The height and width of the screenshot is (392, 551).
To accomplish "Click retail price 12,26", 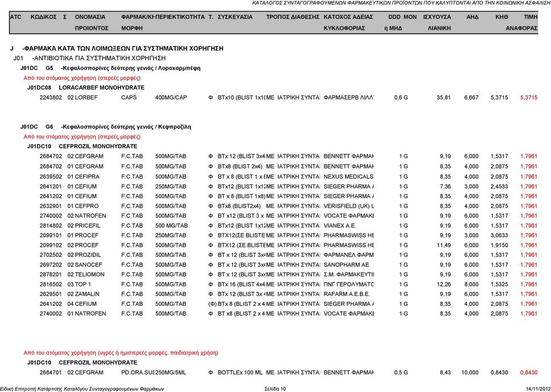I will 444,285.
